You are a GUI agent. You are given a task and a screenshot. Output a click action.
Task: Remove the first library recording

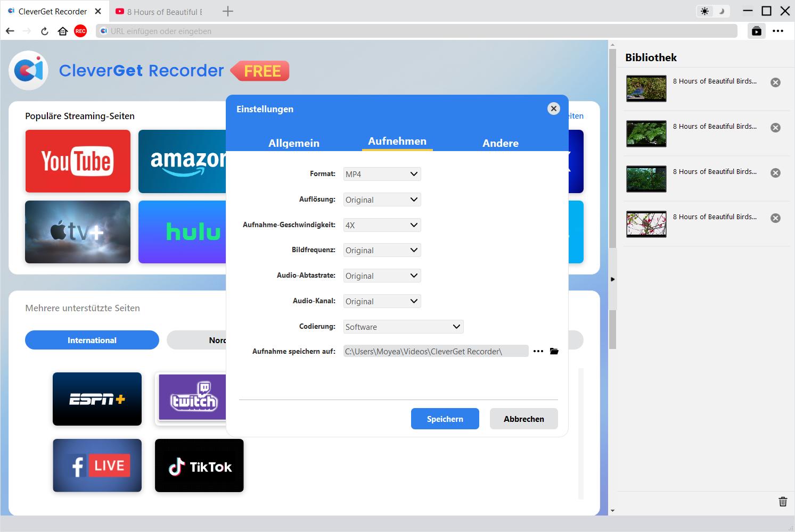(x=776, y=82)
